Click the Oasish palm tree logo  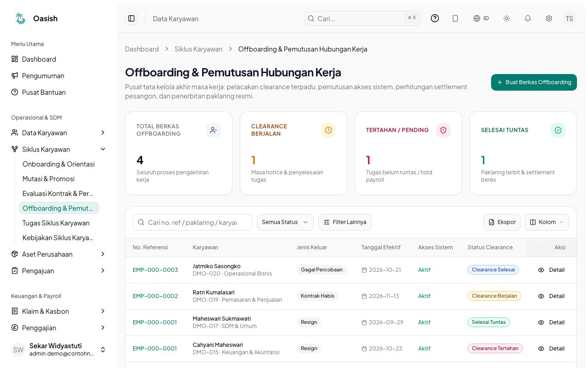coord(20,18)
